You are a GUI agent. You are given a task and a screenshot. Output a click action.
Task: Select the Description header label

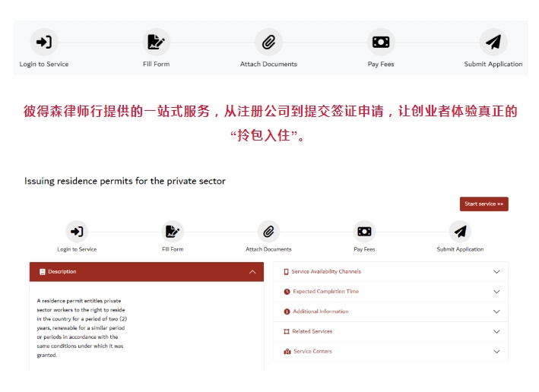tap(62, 272)
